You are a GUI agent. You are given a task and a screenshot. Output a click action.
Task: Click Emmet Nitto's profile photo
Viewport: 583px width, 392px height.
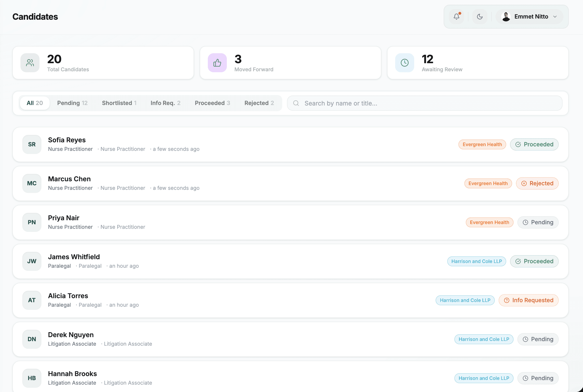tap(506, 16)
